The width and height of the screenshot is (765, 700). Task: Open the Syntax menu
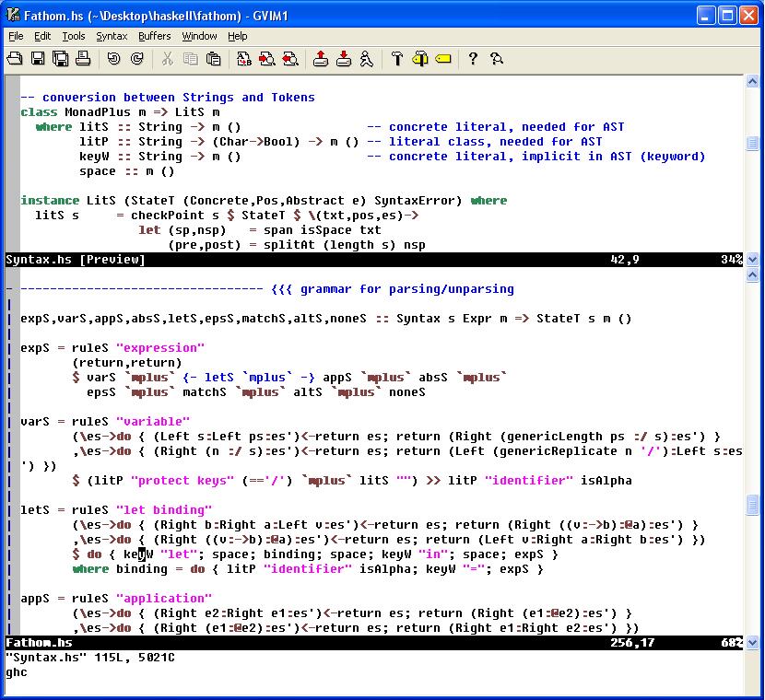[111, 36]
